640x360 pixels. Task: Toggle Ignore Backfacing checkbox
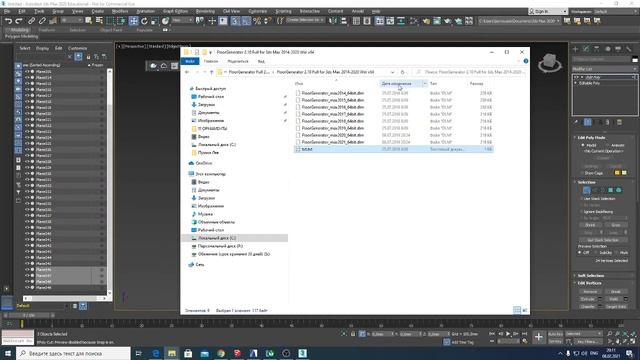[x=582, y=211]
